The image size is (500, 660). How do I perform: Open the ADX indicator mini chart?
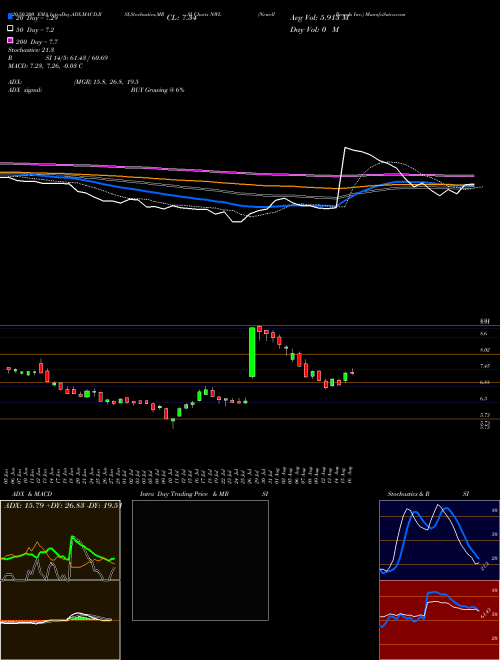60,540
